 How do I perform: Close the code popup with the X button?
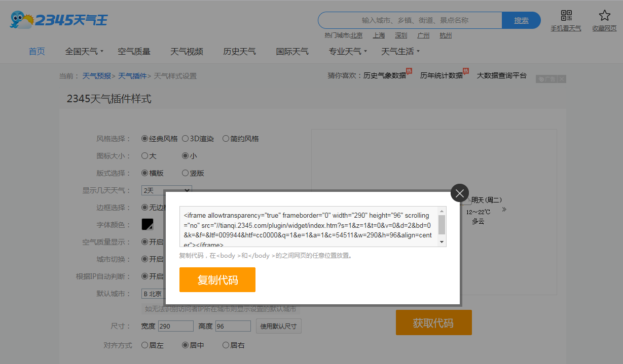[x=460, y=193]
